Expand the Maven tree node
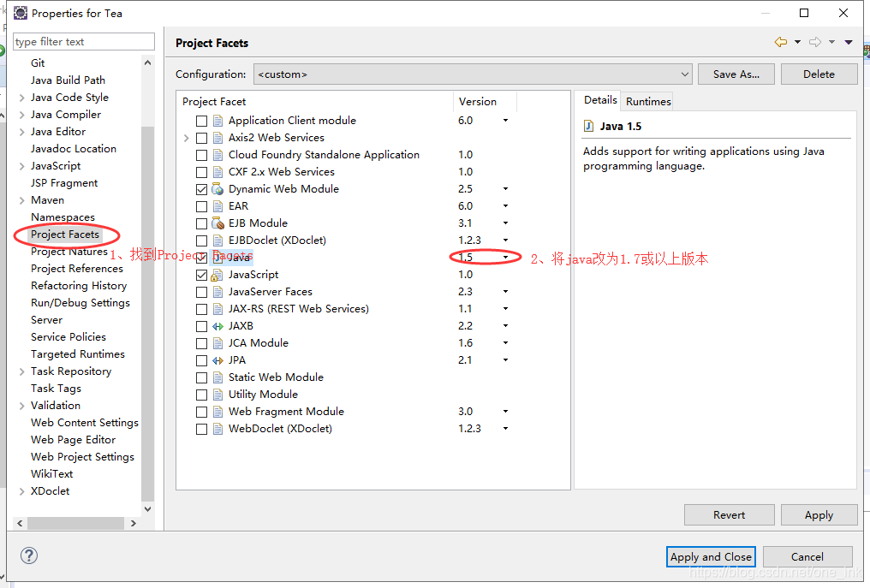Viewport: 870px width, 588px height. 21,200
